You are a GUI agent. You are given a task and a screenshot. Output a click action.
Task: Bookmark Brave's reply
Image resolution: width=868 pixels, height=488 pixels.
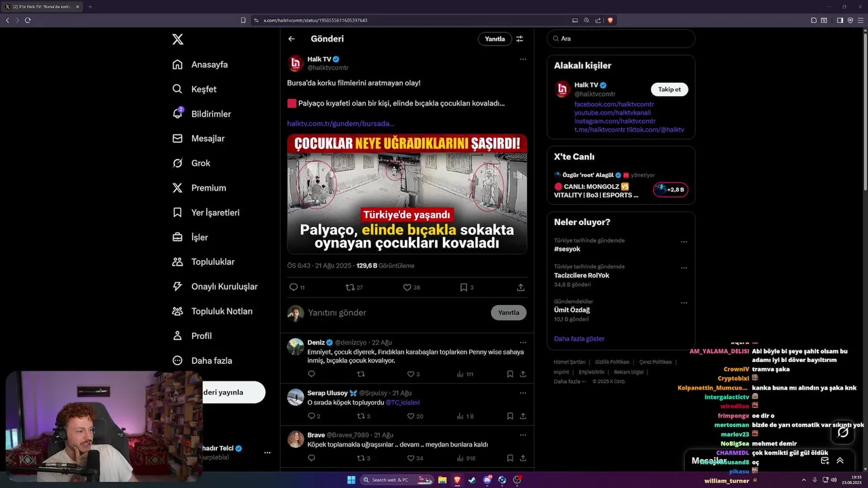pos(510,458)
